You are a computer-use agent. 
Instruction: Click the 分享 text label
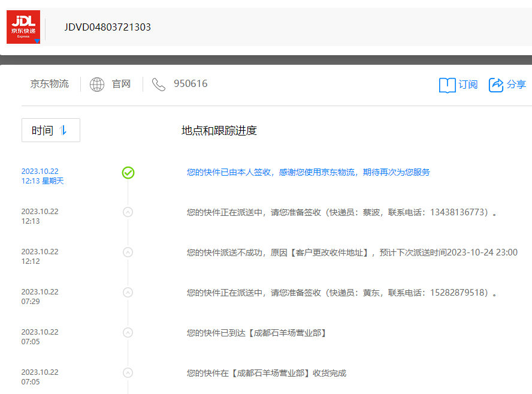tap(516, 85)
